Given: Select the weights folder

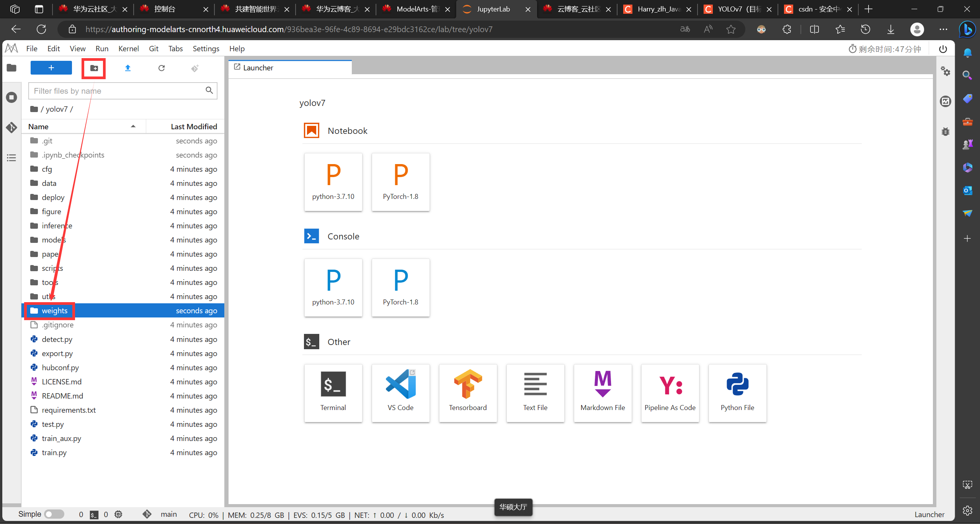Looking at the screenshot, I should click(54, 311).
